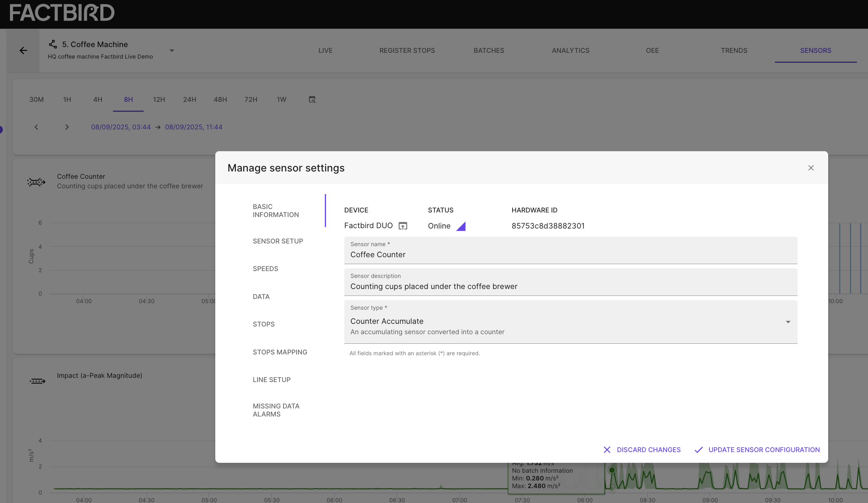Image resolution: width=868 pixels, height=503 pixels.
Task: Click the Impact (a-Peak Magnitude) chart title
Action: pos(100,376)
